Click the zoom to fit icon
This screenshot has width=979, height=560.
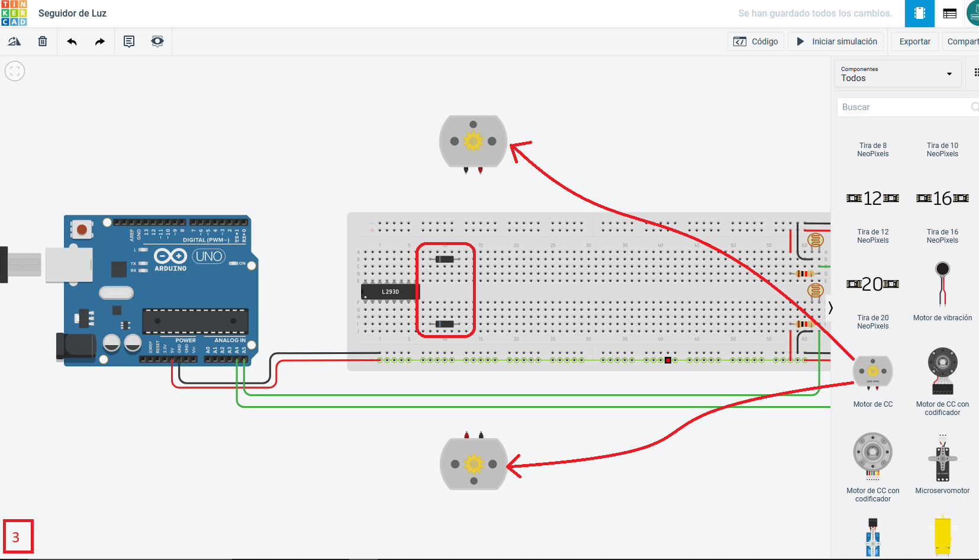coord(15,71)
